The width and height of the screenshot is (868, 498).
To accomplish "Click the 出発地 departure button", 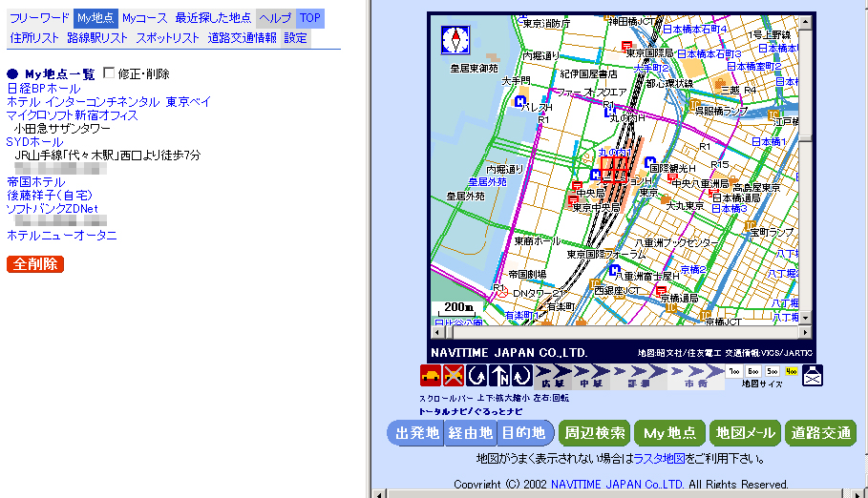I will pos(417,433).
